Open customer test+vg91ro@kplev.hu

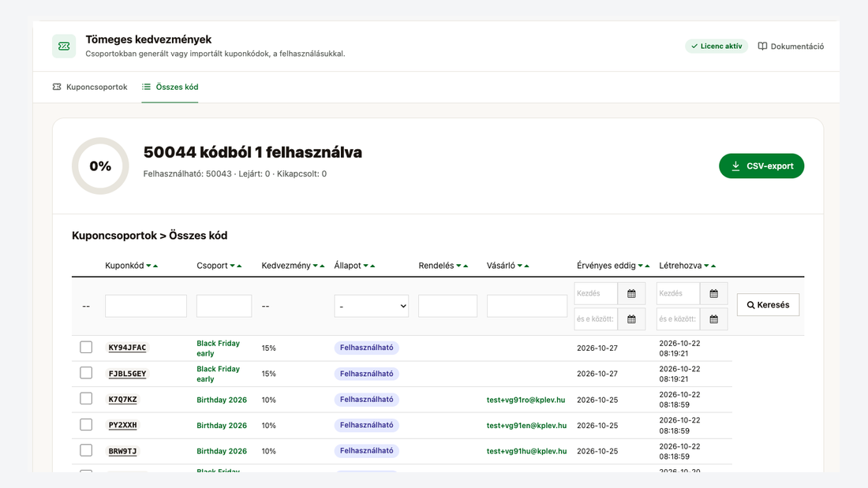click(x=526, y=400)
